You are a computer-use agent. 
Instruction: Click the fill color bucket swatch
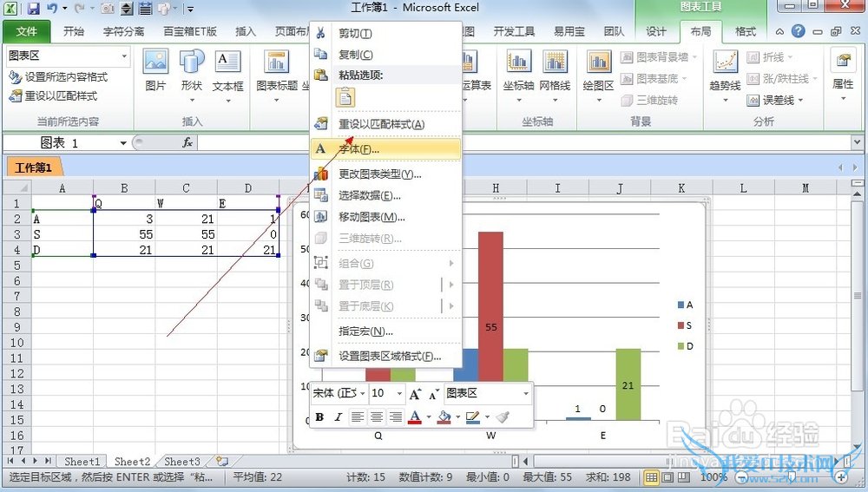click(444, 417)
